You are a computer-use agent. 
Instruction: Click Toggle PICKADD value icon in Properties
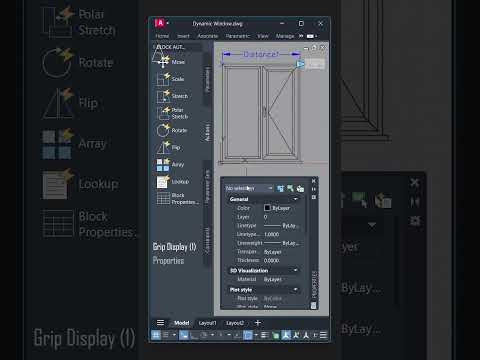pos(280,189)
